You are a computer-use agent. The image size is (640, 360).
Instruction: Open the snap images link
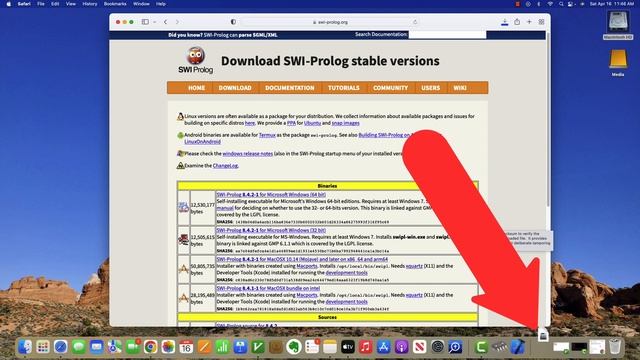[x=345, y=123]
